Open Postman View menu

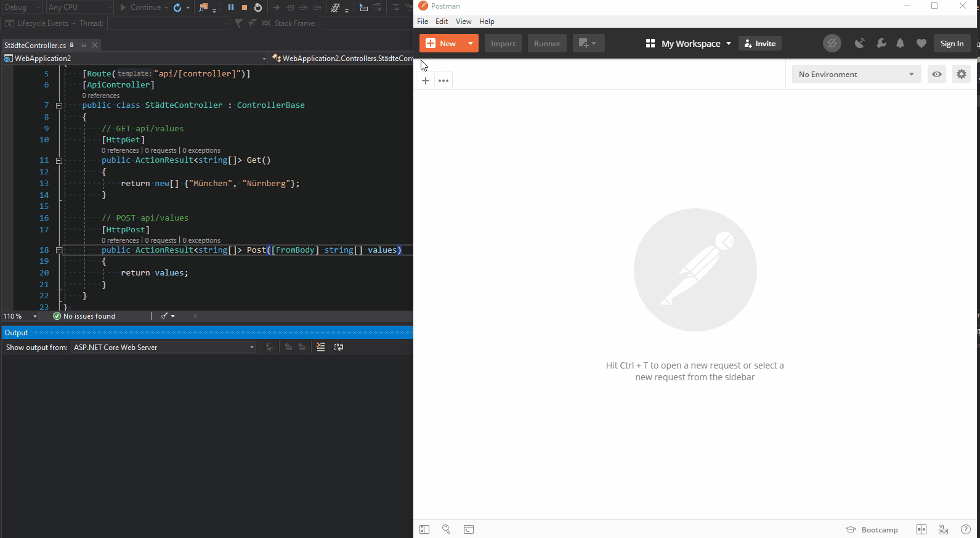coord(463,22)
